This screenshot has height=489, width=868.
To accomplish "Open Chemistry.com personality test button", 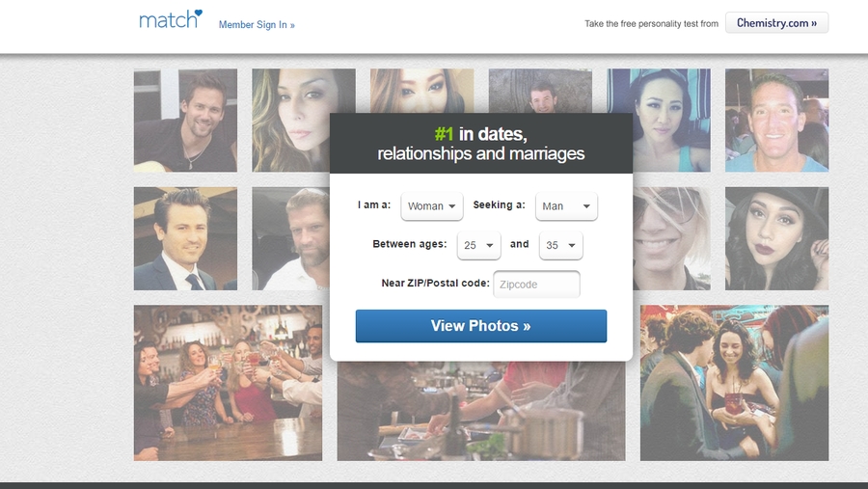I will (x=776, y=23).
